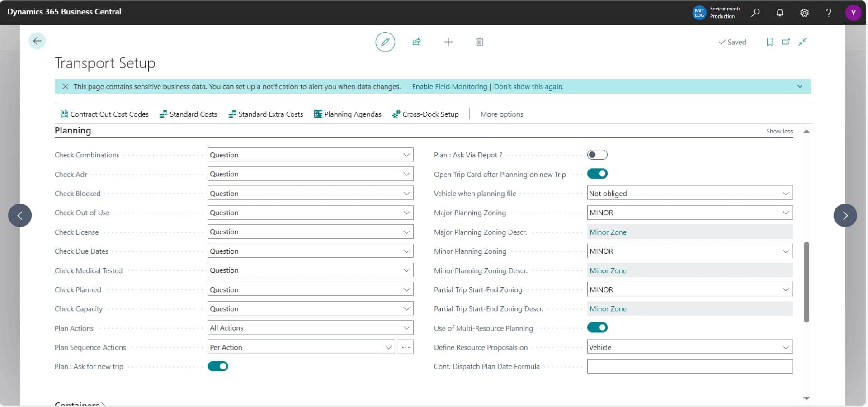Open Planning Agendas action
The height and width of the screenshot is (407, 868).
pos(348,114)
